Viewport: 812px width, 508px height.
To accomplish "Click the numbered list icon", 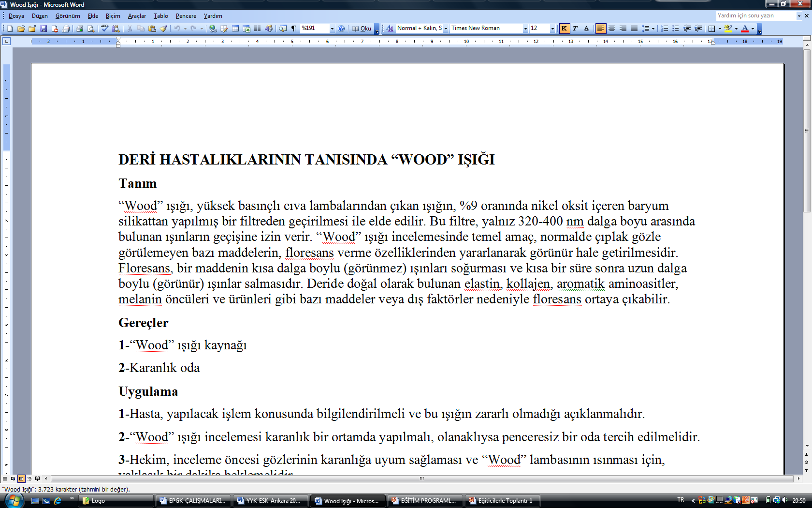I will pyautogui.click(x=665, y=29).
